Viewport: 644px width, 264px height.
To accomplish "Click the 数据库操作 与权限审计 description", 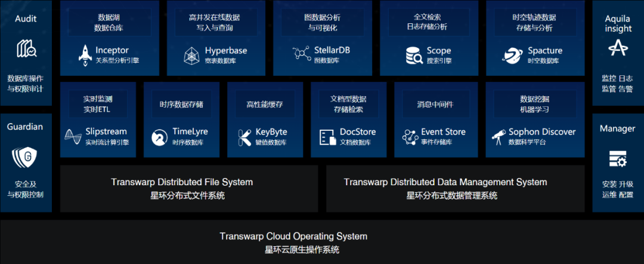I will pos(25,83).
